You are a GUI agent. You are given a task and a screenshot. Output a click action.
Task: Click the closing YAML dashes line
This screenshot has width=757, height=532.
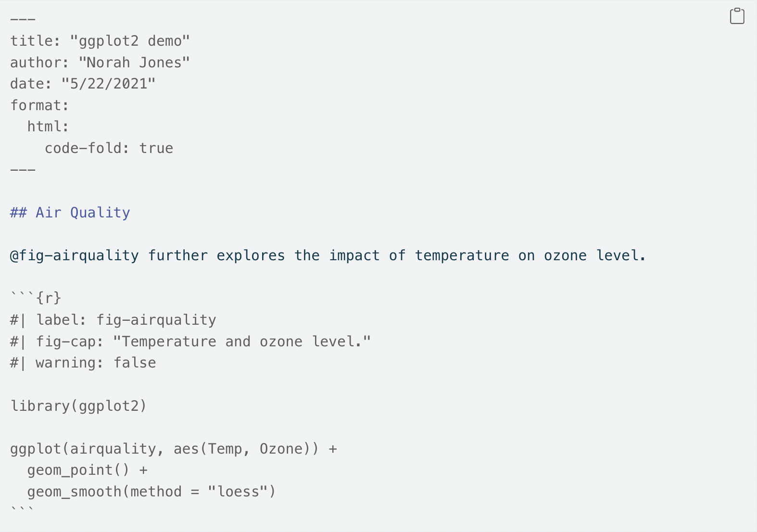coord(23,170)
